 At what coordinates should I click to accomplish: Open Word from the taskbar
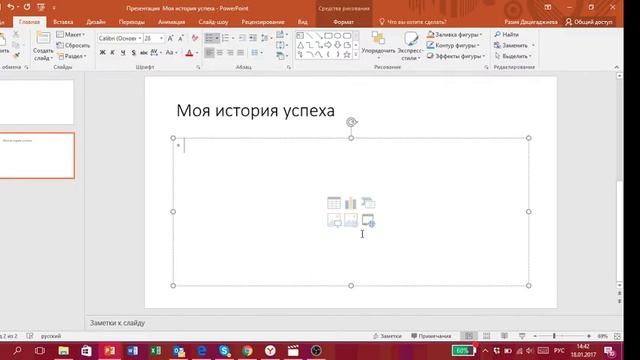click(133, 351)
